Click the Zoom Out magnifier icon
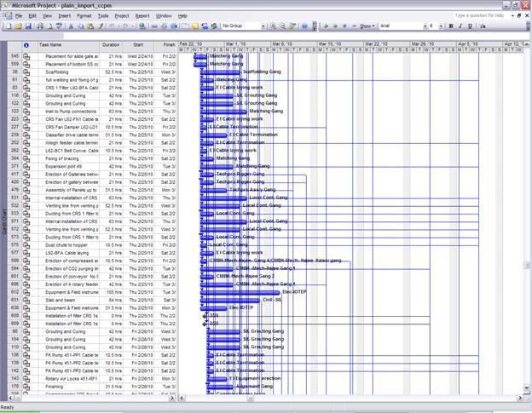Viewport: 532px width, 413px height. point(281,26)
